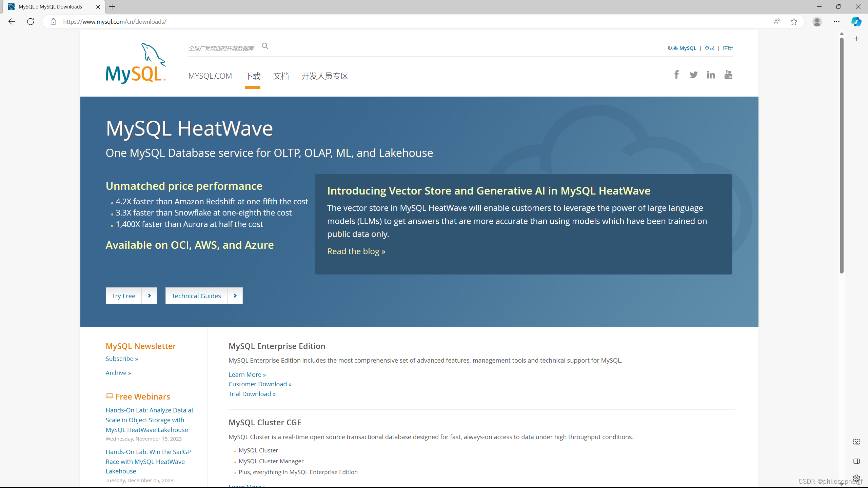Click the search magnifier icon
The width and height of the screenshot is (868, 488).
tap(265, 46)
